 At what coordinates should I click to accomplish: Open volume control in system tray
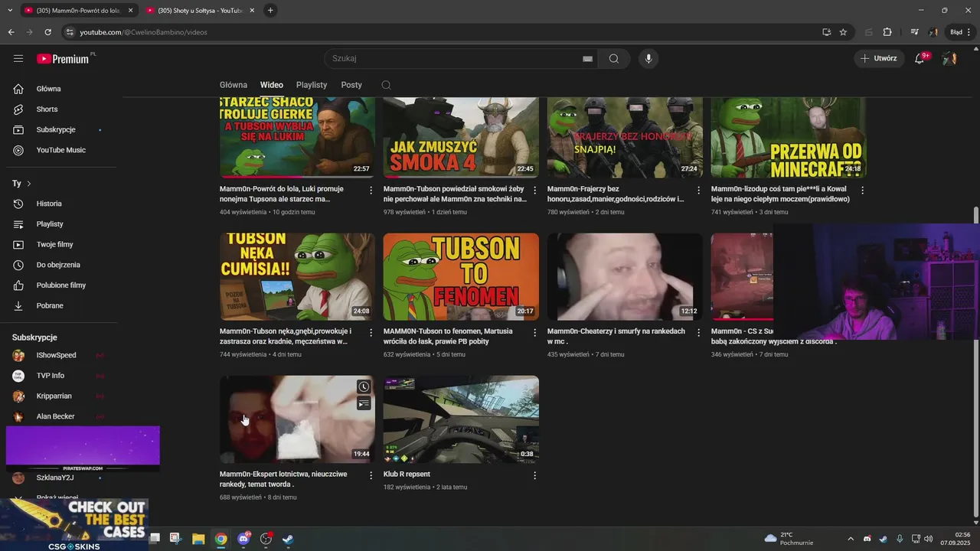[928, 539]
